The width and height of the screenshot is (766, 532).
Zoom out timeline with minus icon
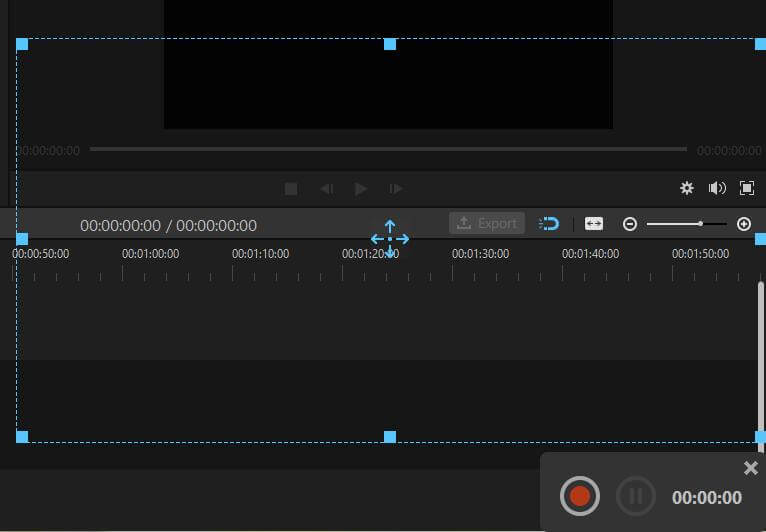pyautogui.click(x=630, y=224)
